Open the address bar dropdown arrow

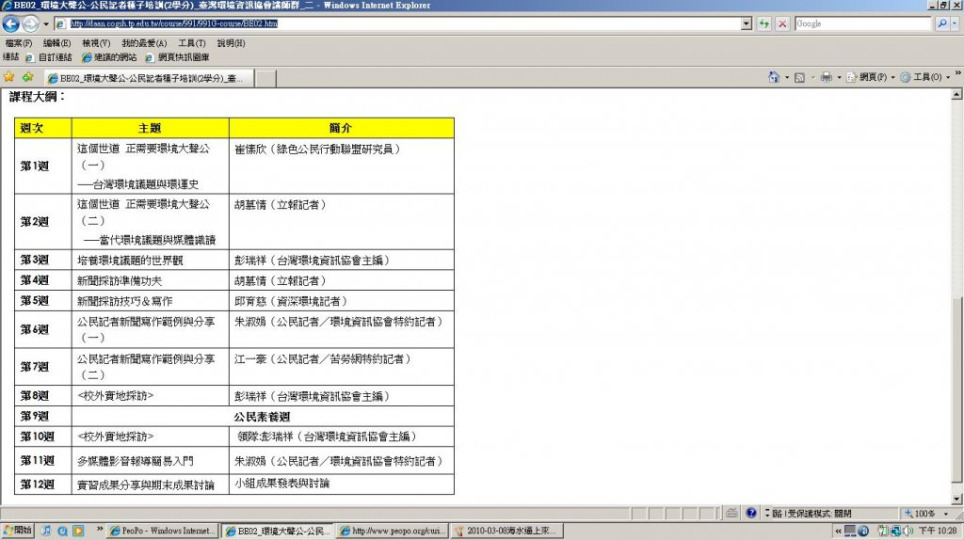tap(746, 24)
